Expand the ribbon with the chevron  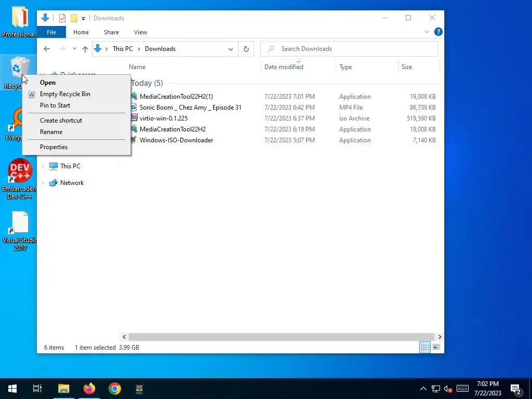tap(427, 32)
